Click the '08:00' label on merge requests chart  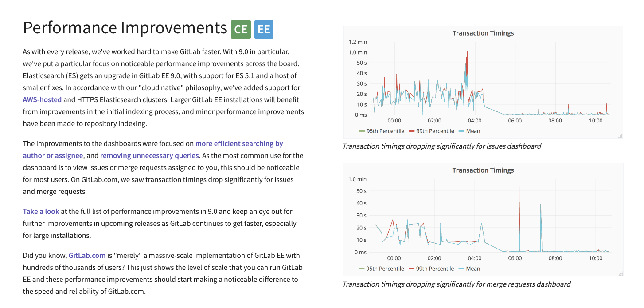click(x=555, y=258)
